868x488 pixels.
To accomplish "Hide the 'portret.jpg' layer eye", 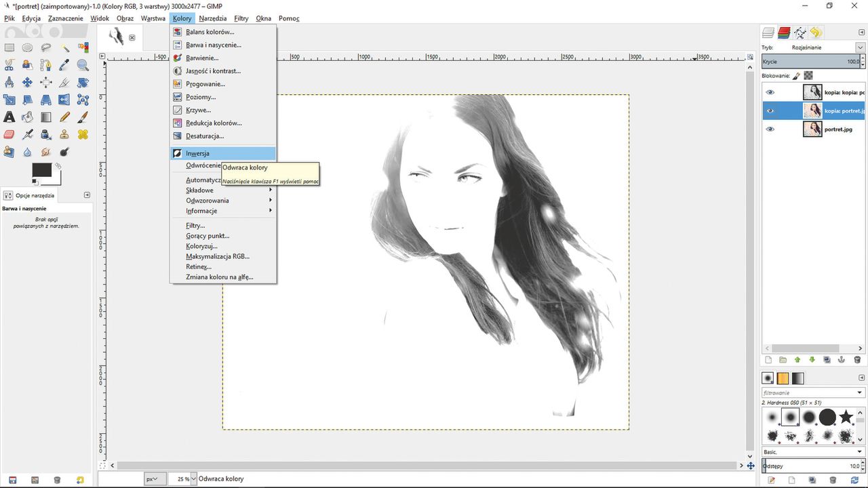I will point(770,129).
